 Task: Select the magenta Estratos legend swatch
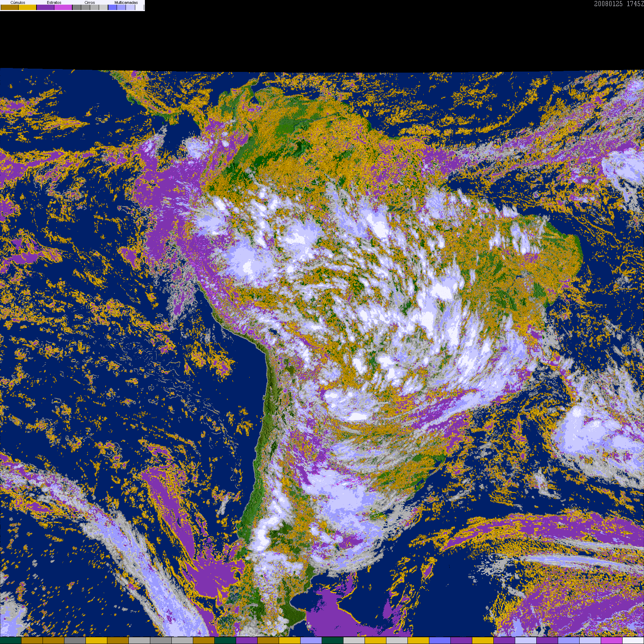pos(63,8)
